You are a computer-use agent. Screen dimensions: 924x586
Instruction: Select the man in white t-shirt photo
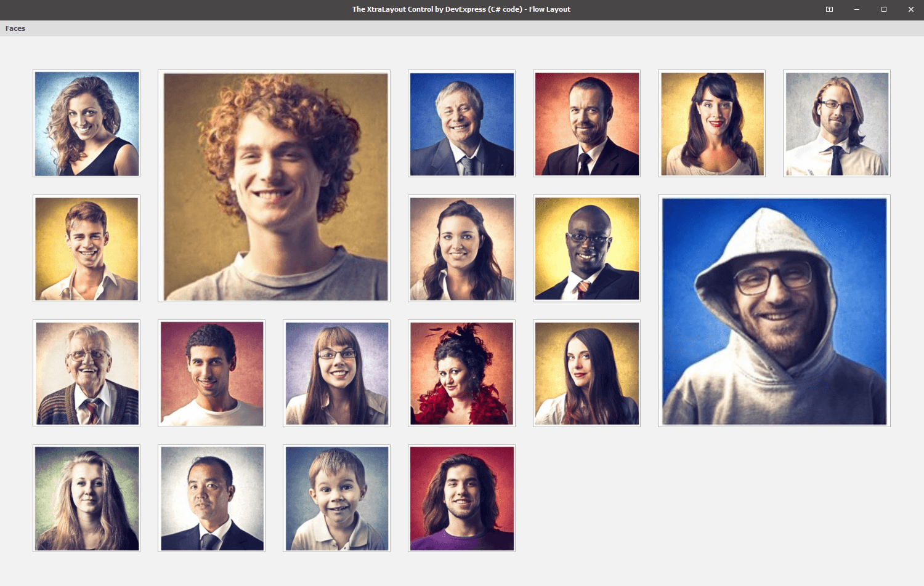[211, 374]
